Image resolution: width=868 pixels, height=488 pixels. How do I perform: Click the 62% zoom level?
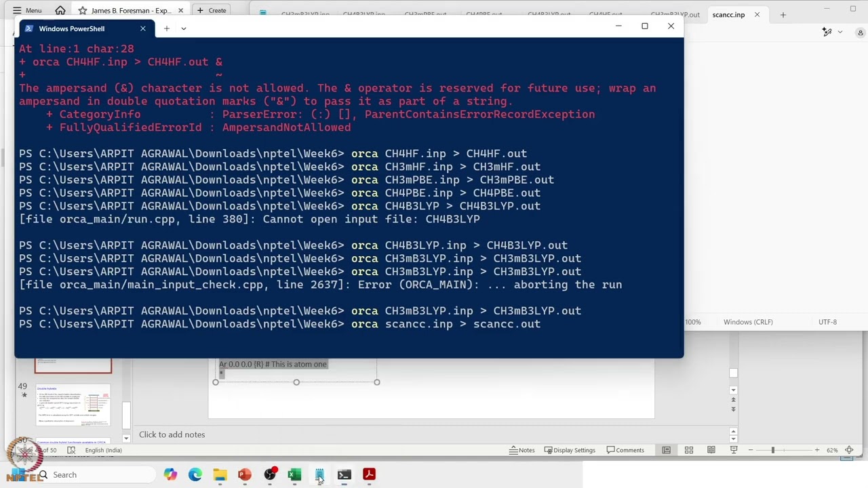832,450
